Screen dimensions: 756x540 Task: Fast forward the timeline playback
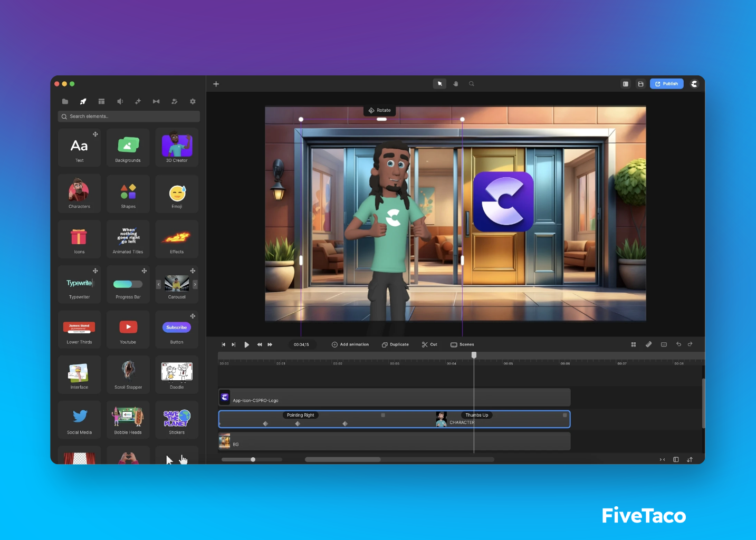coord(270,344)
